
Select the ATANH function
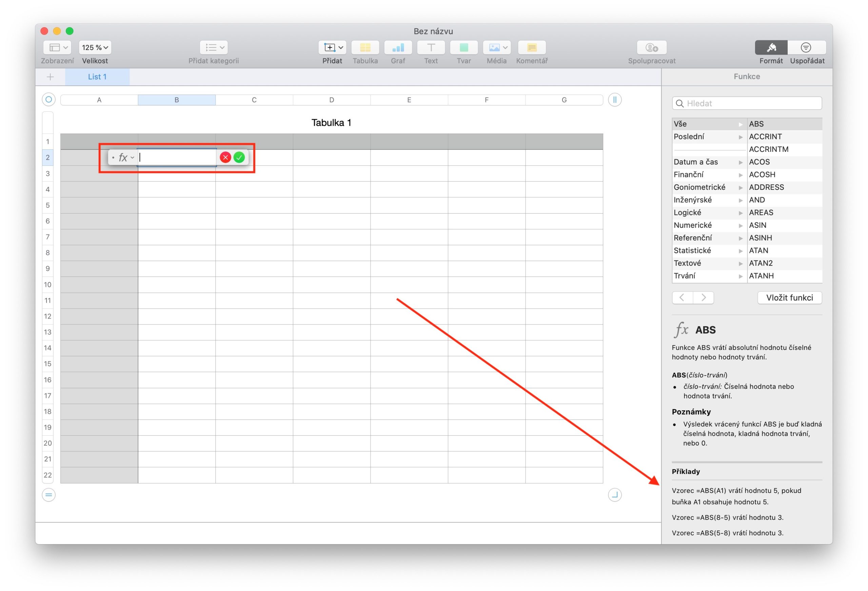[785, 276]
